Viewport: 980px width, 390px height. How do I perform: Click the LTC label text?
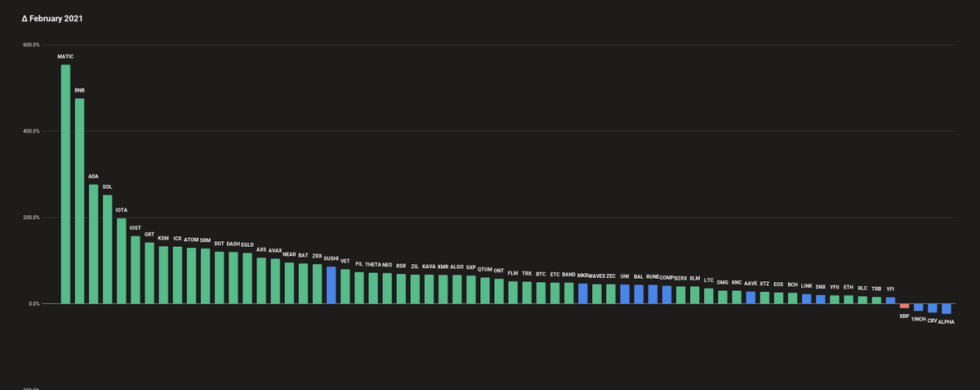click(709, 280)
